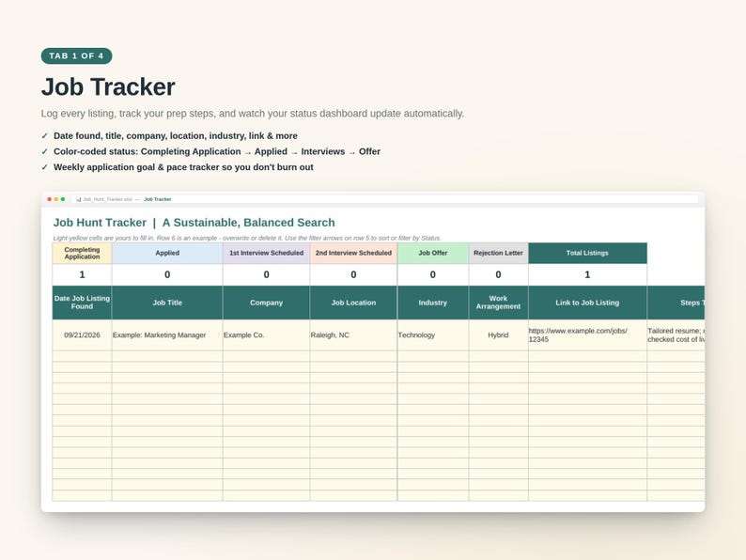The image size is (746, 560).
Task: Click the 'Company' column header
Action: coord(267,303)
